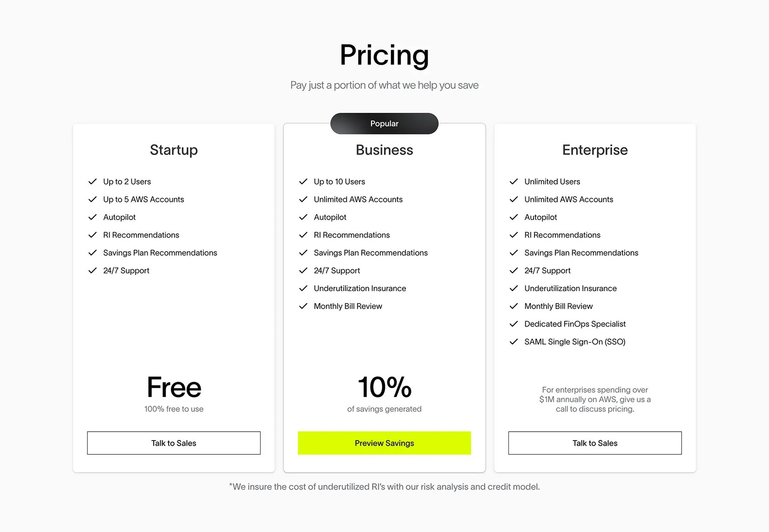Click the underutilized RI's insurance footnote

(x=384, y=487)
